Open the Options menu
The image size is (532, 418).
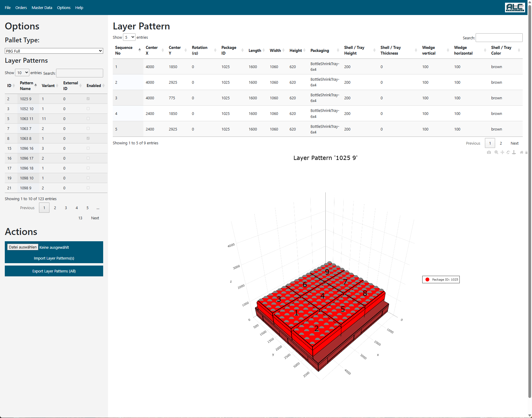point(64,8)
